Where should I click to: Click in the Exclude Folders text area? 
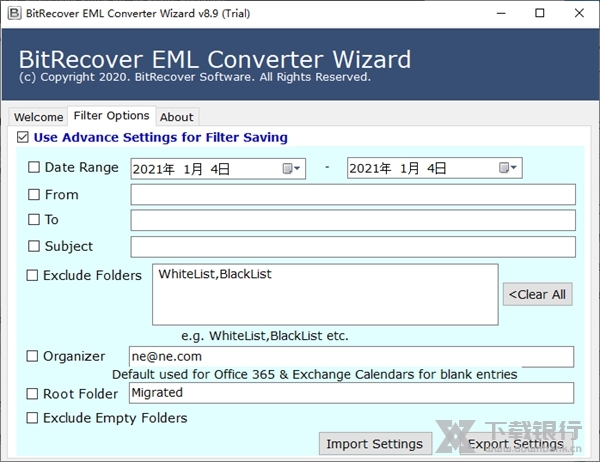point(325,294)
